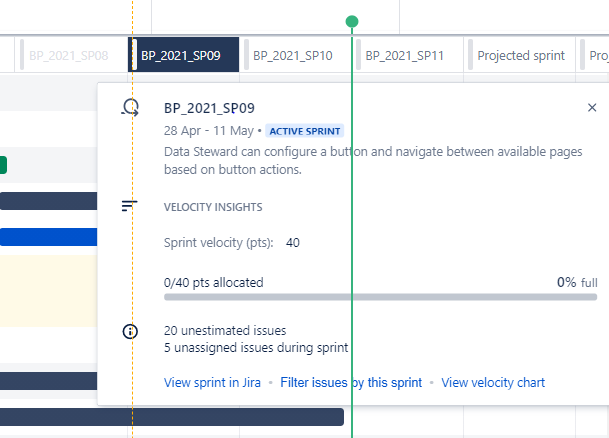
Task: Select the faded BP_2021_SP08 sprint tab
Action: [71, 55]
